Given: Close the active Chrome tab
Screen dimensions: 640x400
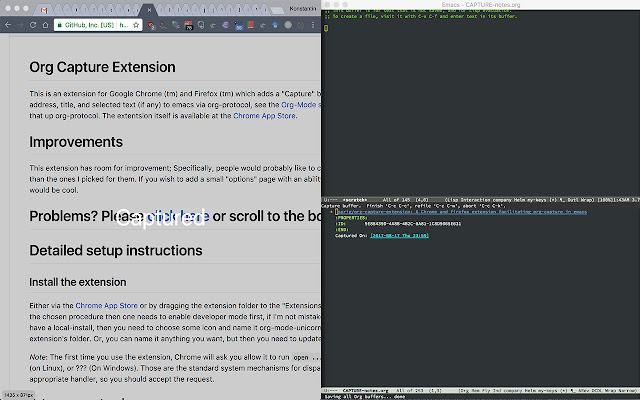Looking at the screenshot, I should (x=149, y=10).
